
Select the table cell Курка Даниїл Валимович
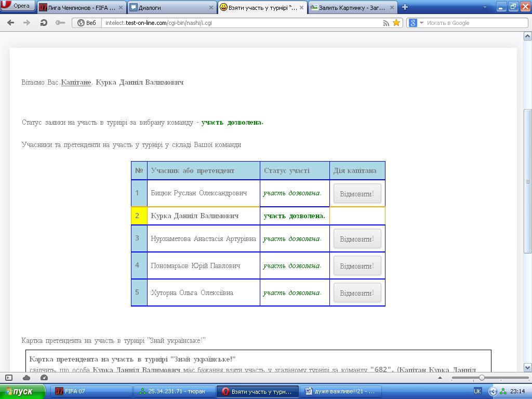click(x=204, y=216)
